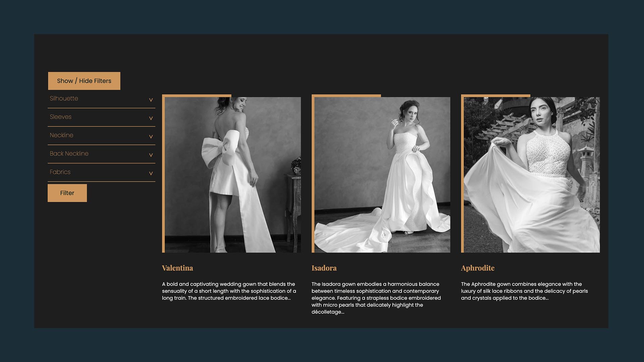Expand the Sleeves filter chevron
The image size is (644, 362).
point(151,118)
